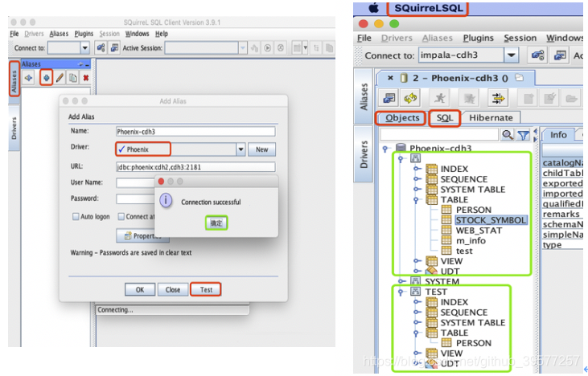Image resolution: width=588 pixels, height=376 pixels.
Task: Click the red X delete alias icon
Action: pyautogui.click(x=86, y=78)
